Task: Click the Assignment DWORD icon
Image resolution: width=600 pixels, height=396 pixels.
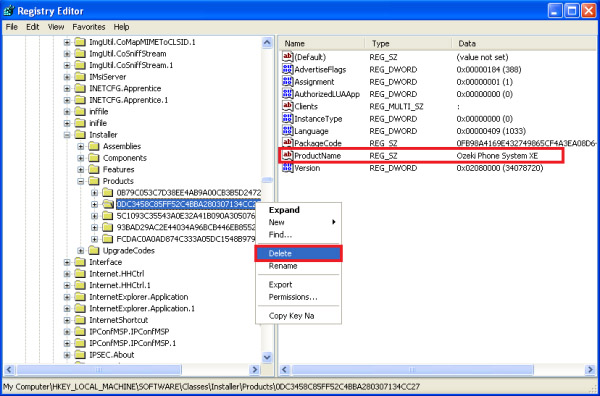Action: (287, 81)
